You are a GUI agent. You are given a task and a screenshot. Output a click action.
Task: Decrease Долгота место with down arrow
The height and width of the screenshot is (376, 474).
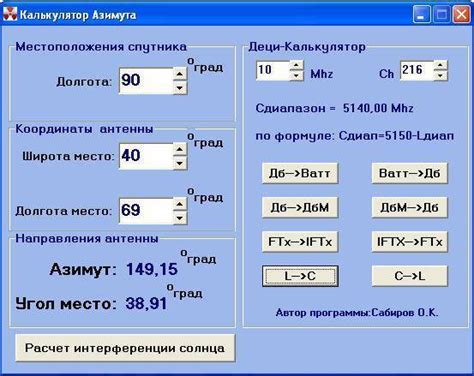tap(180, 218)
